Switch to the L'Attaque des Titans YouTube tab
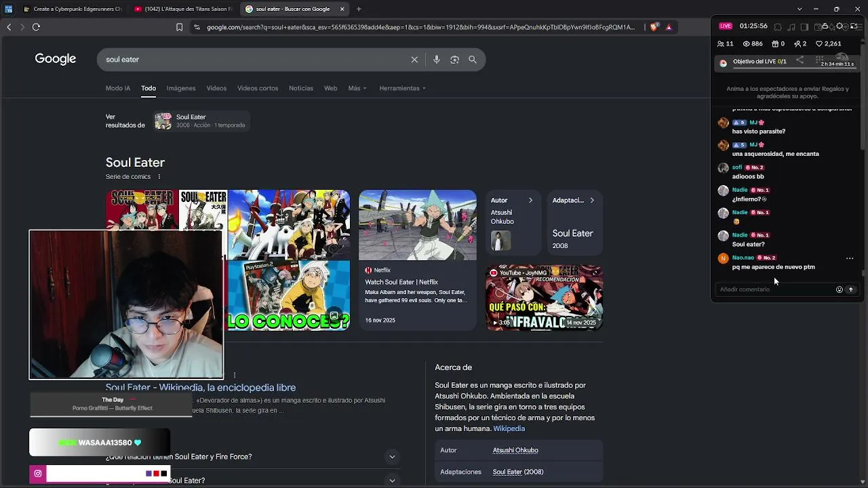 [183, 9]
